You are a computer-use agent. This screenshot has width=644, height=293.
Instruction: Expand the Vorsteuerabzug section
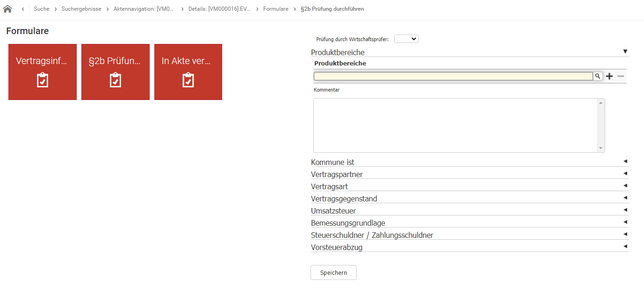625,247
